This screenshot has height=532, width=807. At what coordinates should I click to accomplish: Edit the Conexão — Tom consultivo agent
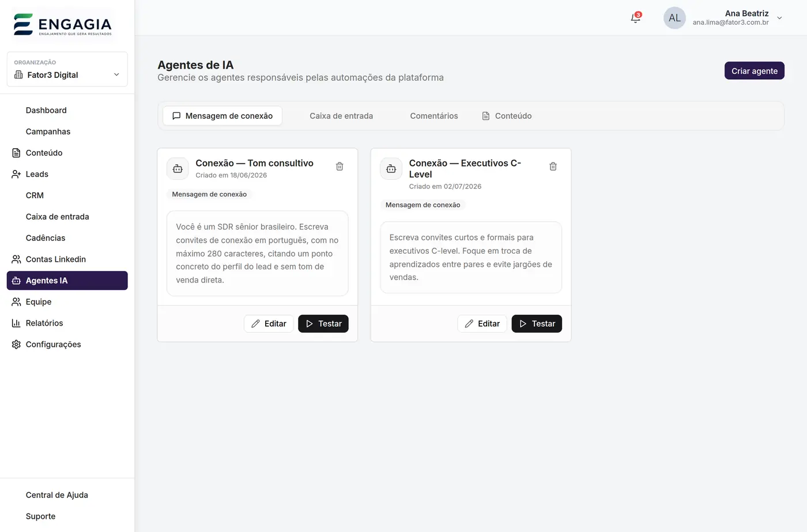coord(269,324)
